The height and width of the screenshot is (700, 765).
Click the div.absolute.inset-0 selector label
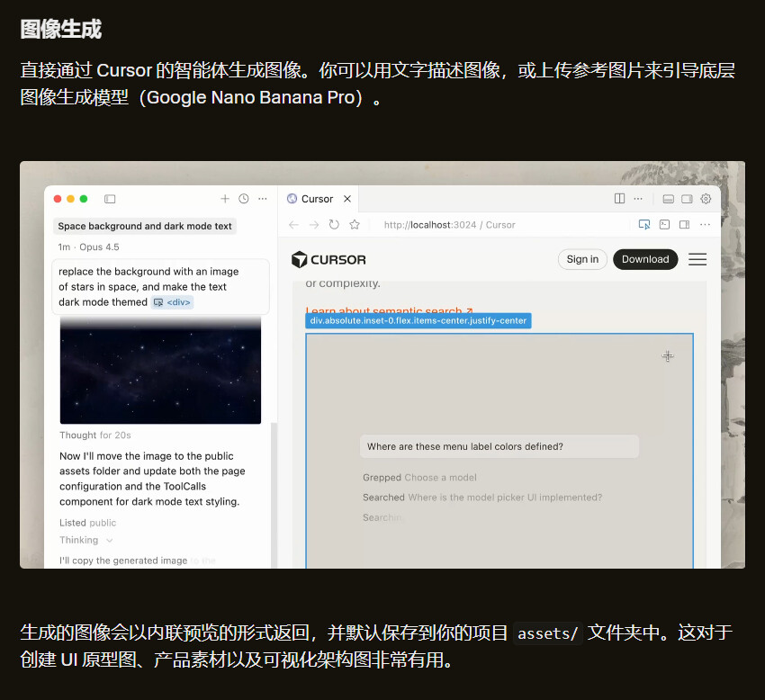click(418, 320)
